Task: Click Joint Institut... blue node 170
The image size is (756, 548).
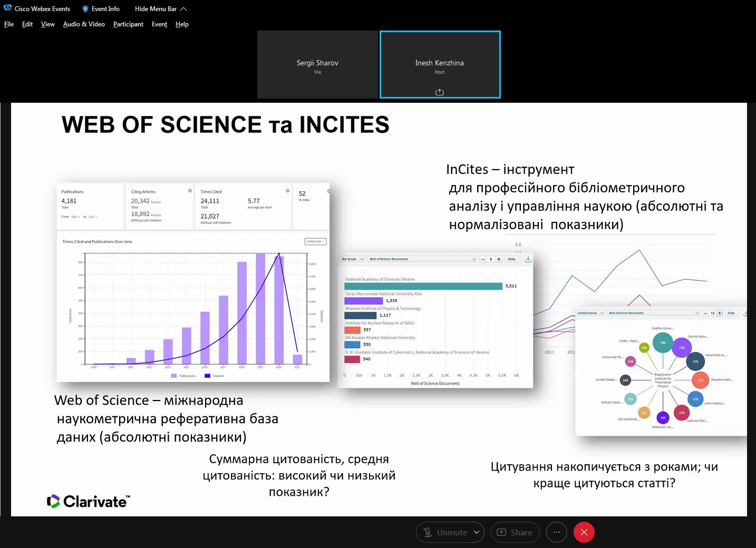Action: point(695,399)
